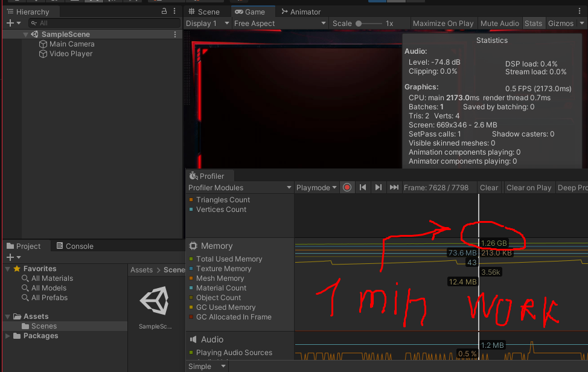This screenshot has width=588, height=372.
Task: Toggle the Profiler record button
Action: pyautogui.click(x=347, y=187)
